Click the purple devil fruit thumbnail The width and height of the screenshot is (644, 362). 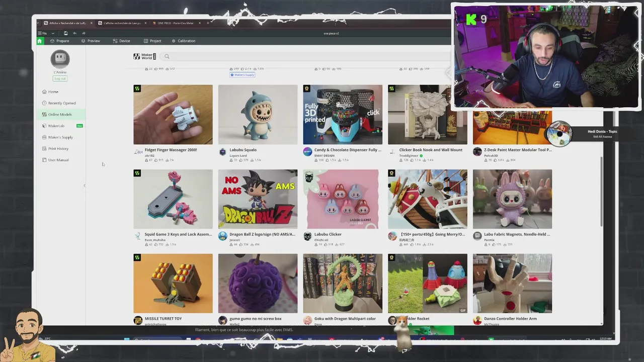coord(258,284)
